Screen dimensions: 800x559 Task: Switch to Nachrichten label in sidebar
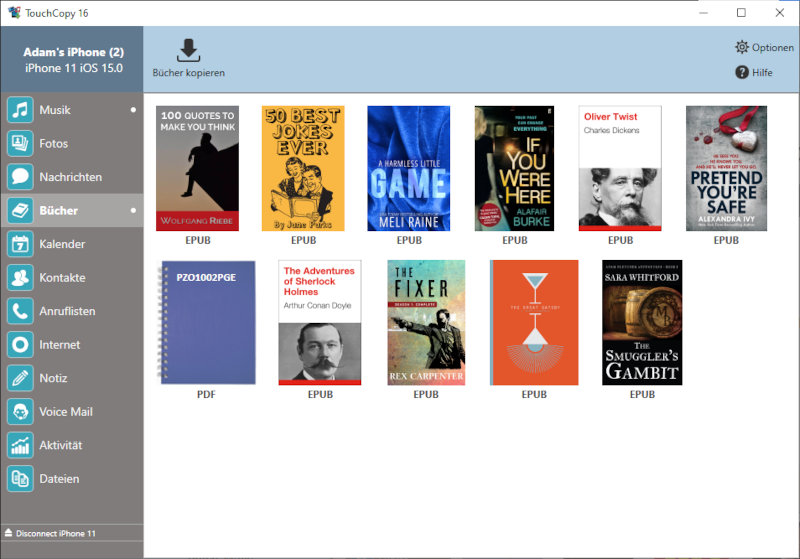click(71, 177)
